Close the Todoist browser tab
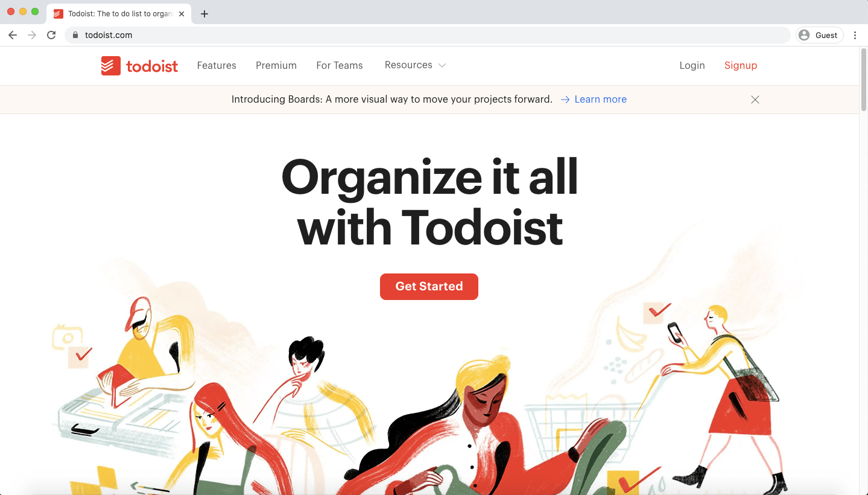This screenshot has width=868, height=495. (x=182, y=13)
